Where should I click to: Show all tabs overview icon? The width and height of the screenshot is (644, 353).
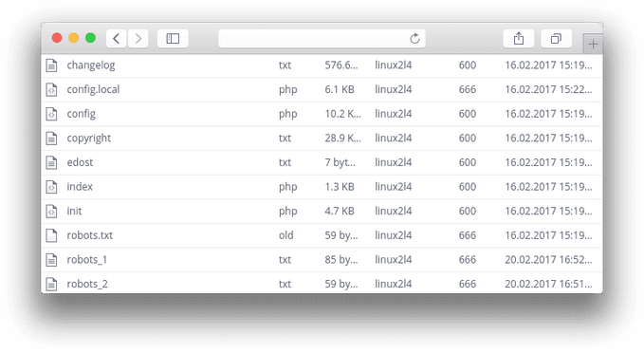[x=556, y=39]
